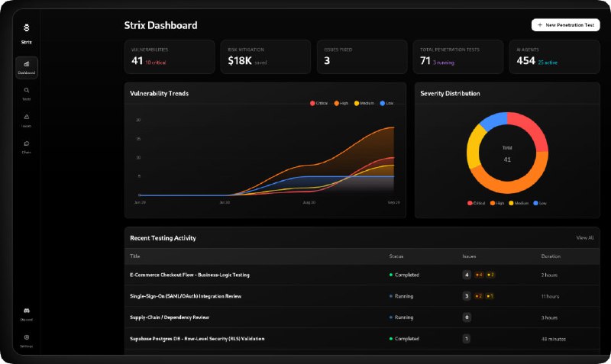
Task: Open Issues using the triangle icon
Action: pos(27,117)
